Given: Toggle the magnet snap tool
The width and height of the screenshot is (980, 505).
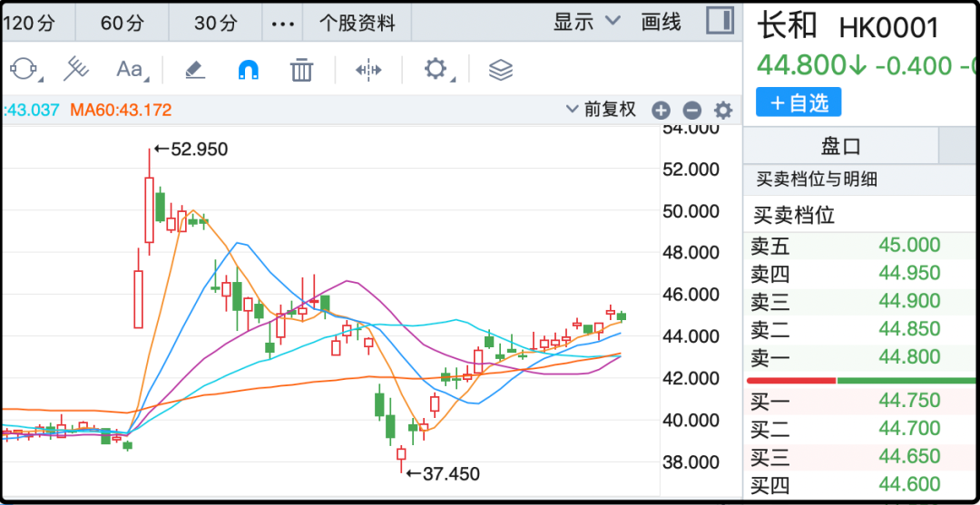Looking at the screenshot, I should pyautogui.click(x=247, y=69).
